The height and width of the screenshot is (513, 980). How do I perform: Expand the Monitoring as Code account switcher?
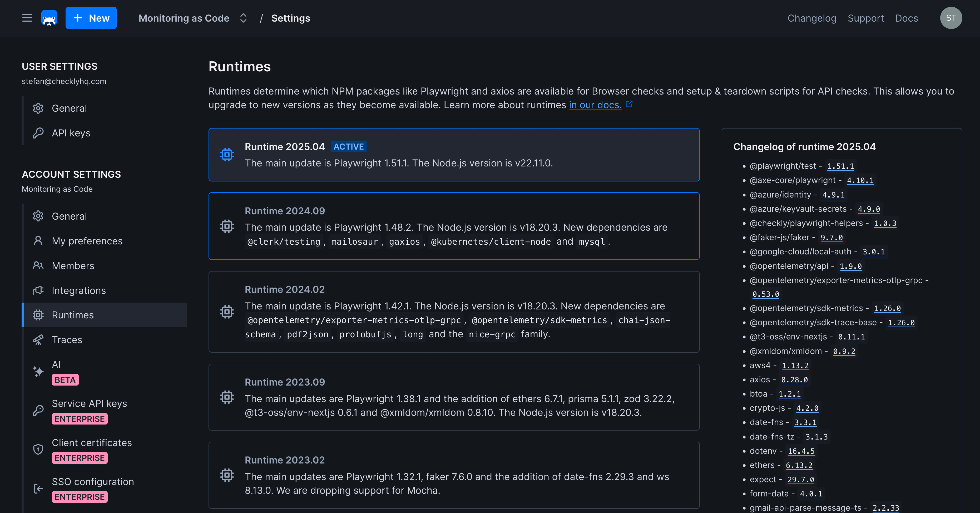(244, 18)
